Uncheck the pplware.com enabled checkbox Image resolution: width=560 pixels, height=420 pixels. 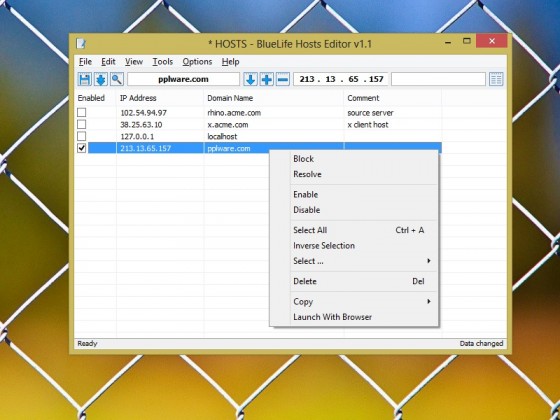point(82,148)
